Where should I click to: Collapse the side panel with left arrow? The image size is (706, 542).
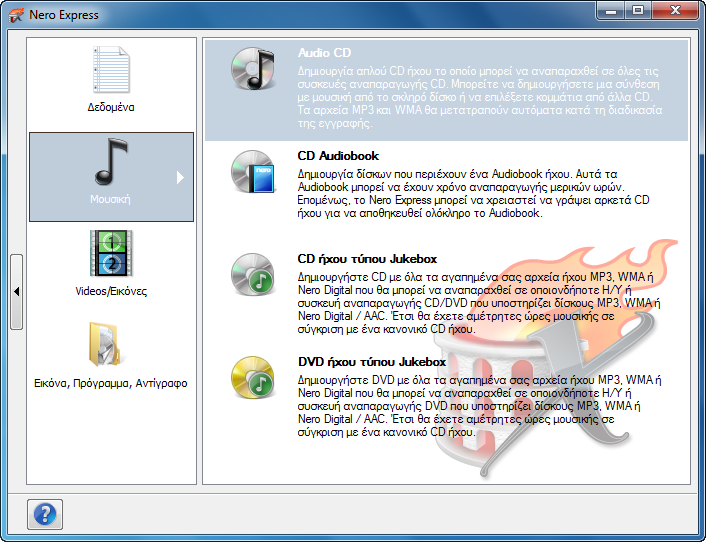coord(16,292)
